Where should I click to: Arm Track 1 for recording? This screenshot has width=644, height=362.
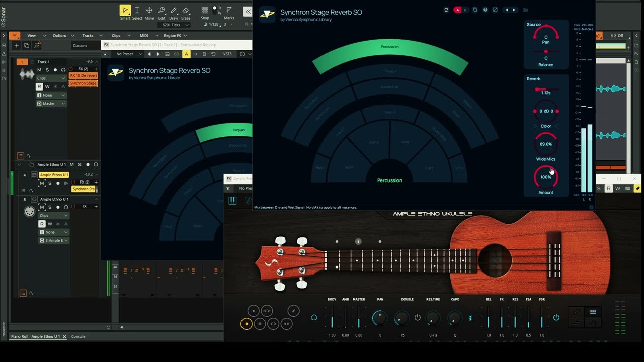pyautogui.click(x=55, y=70)
